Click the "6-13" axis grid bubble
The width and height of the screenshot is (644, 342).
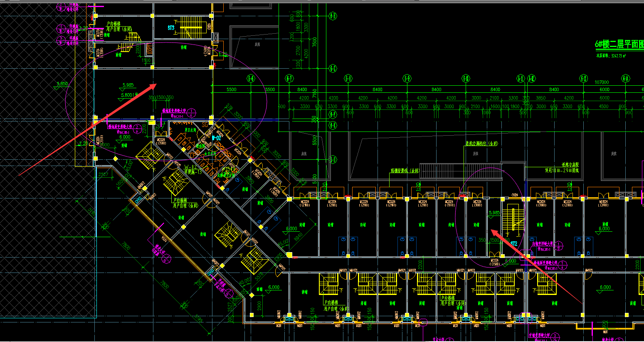[584, 78]
